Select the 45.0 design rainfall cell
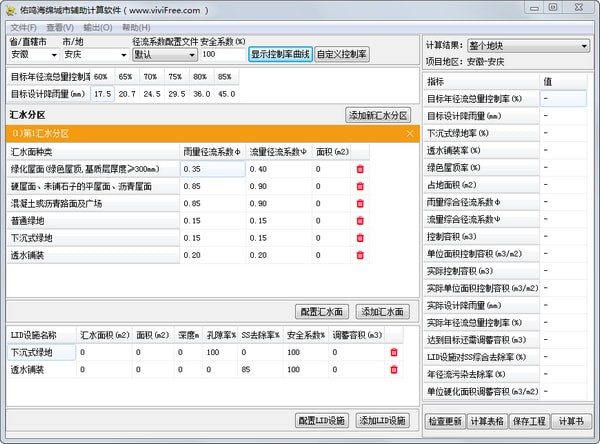Viewport: 600px width, 444px height. coord(227,94)
